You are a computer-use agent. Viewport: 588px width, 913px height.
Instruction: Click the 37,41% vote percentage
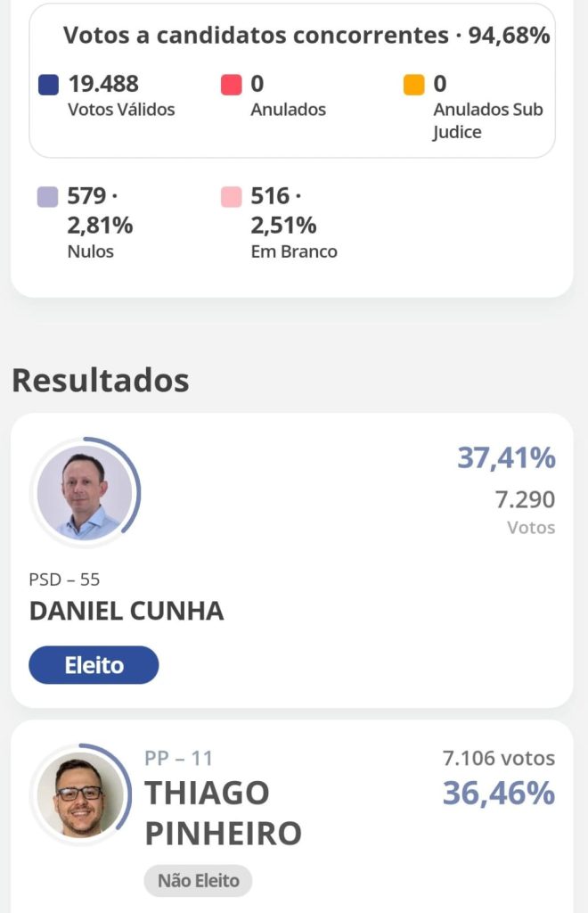point(506,457)
